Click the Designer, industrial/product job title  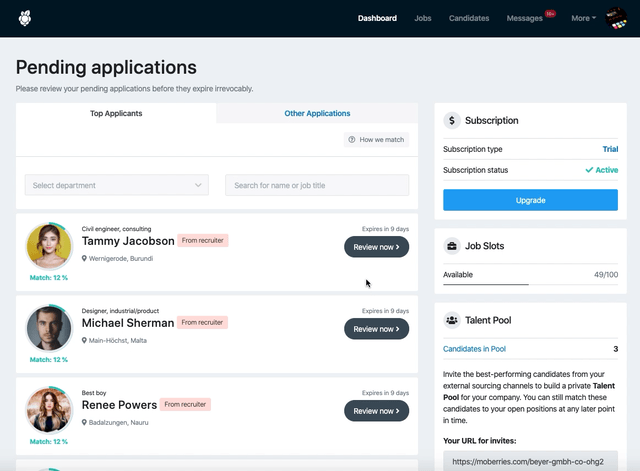(120, 311)
